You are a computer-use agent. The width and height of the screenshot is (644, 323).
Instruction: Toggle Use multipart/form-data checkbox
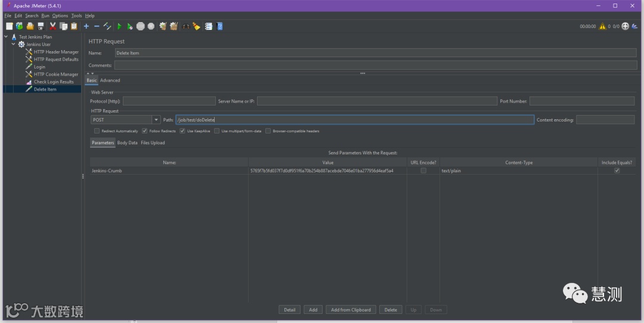click(x=216, y=131)
